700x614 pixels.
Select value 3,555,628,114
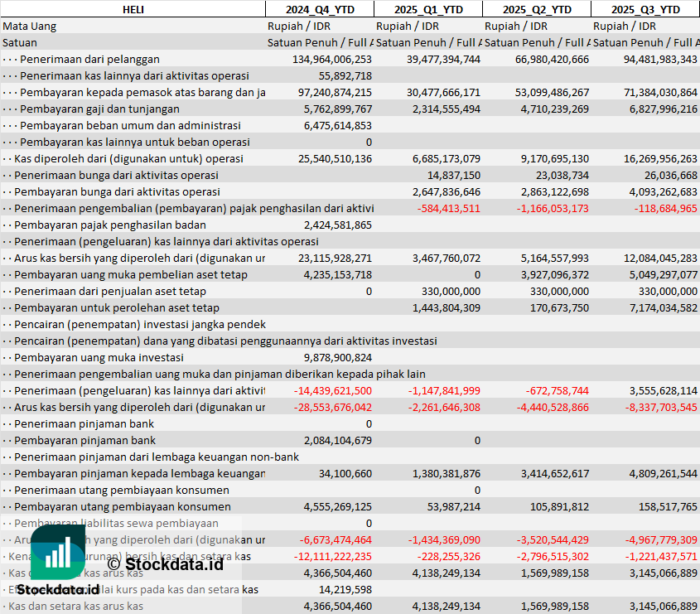[x=664, y=390]
